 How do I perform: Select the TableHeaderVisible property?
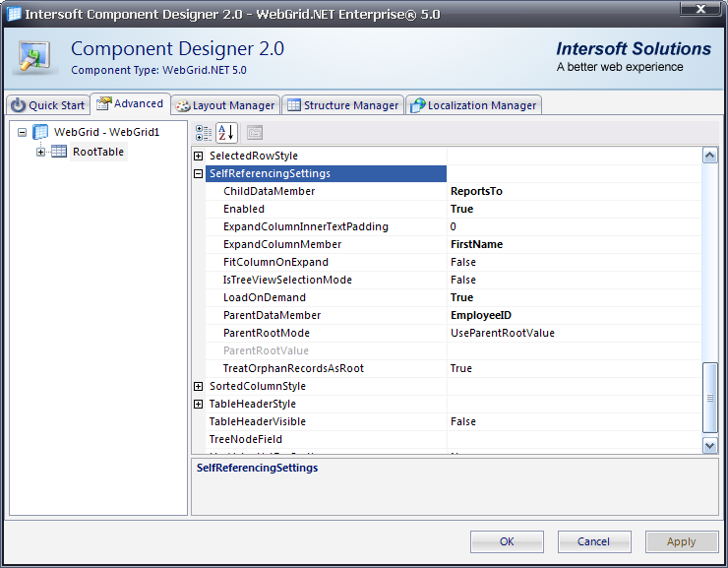(326, 421)
